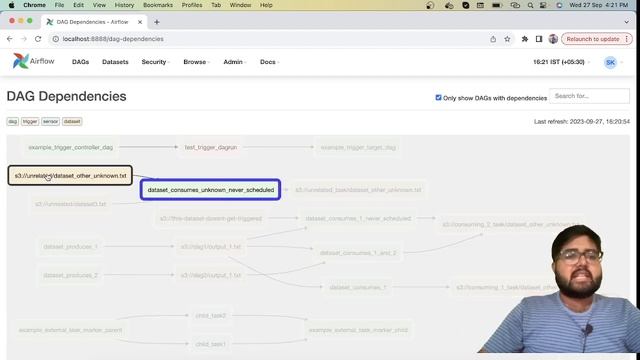Go back with the browser back arrow

pos(10,39)
